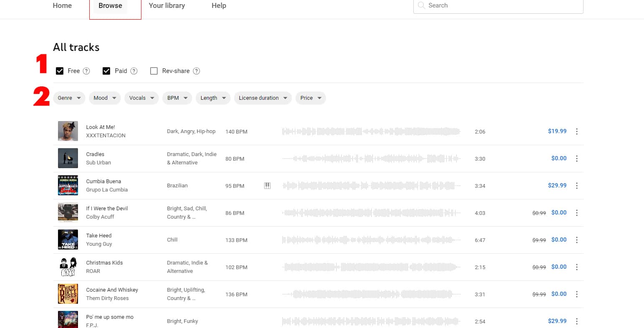Enable the Rev-share checkbox
This screenshot has height=328, width=644.
click(154, 71)
